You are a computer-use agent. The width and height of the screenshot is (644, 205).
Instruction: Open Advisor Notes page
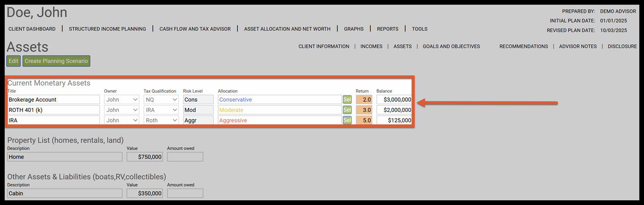578,47
